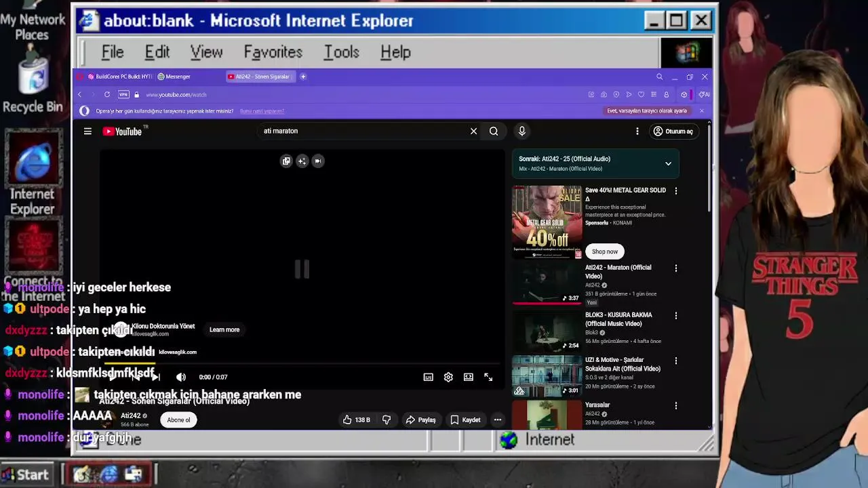This screenshot has height=488, width=868.
Task: Open three-dot menu for Maraton video
Action: click(x=675, y=268)
